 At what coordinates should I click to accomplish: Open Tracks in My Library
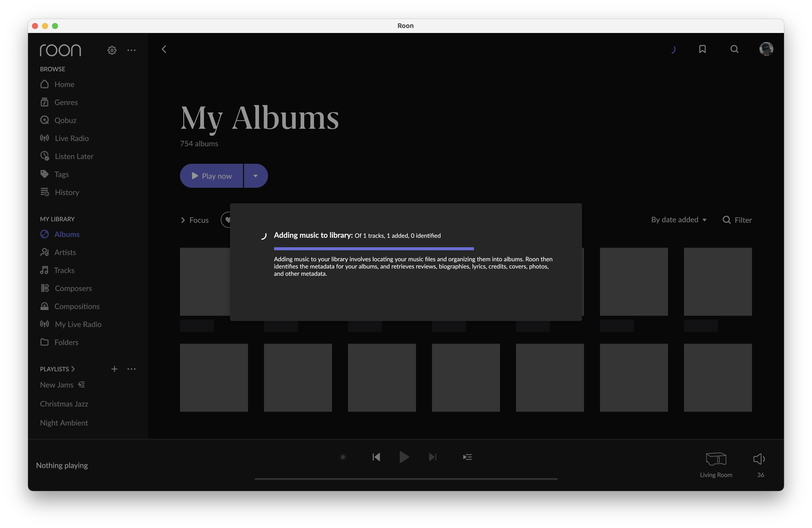pyautogui.click(x=57, y=270)
